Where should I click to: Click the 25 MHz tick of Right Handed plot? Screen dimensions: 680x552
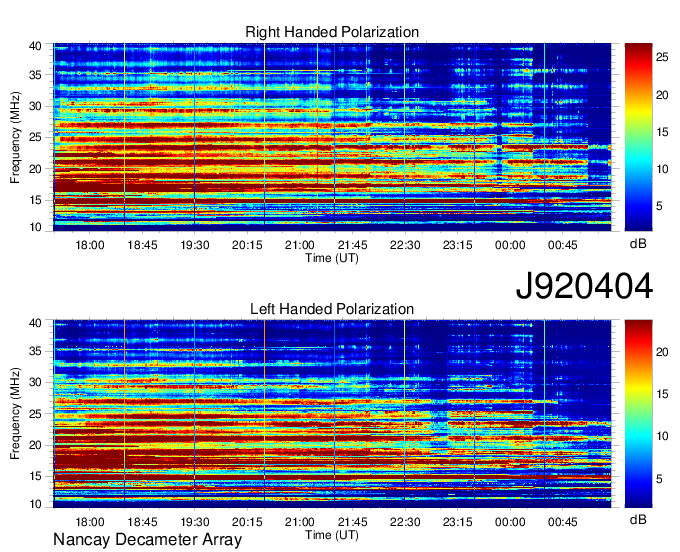pos(36,137)
